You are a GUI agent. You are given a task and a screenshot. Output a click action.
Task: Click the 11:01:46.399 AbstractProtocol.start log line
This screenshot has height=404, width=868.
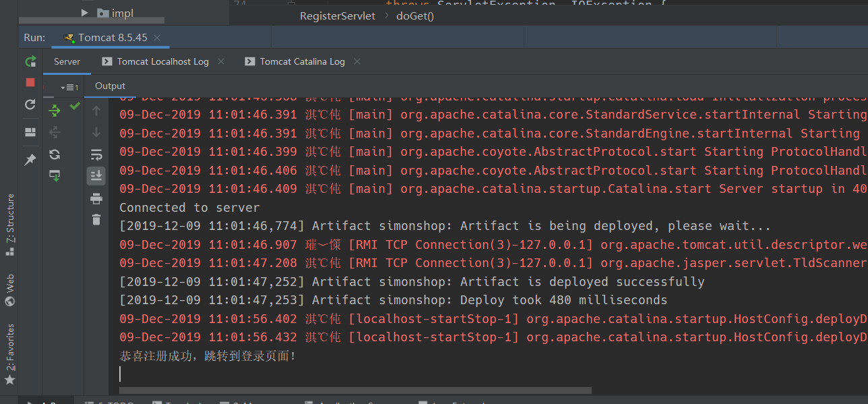pos(493,152)
